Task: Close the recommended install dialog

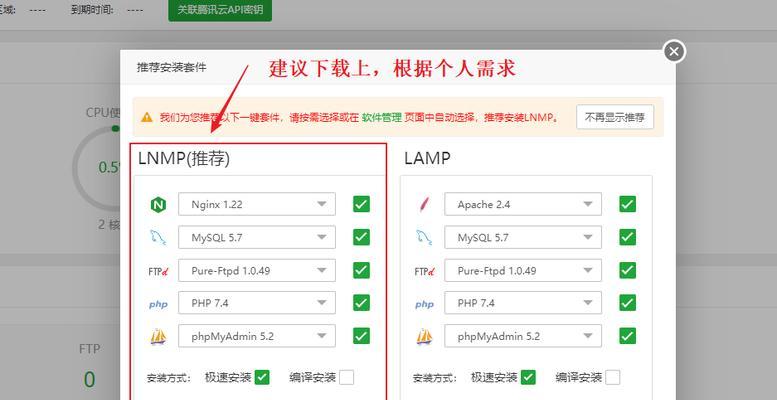Action: [674, 51]
